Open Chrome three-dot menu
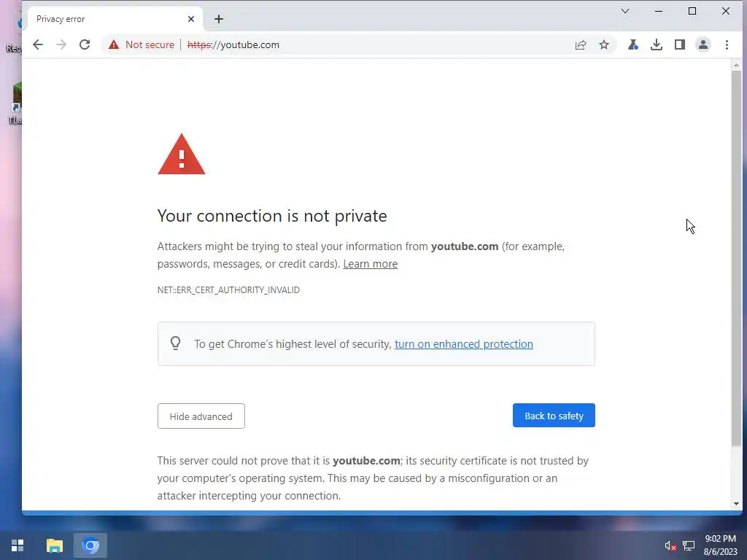Viewport: 747px width, 560px height. (727, 44)
